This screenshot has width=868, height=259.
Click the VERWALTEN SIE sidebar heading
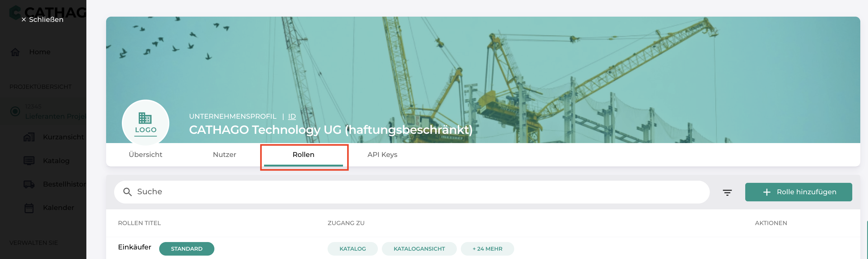click(34, 243)
